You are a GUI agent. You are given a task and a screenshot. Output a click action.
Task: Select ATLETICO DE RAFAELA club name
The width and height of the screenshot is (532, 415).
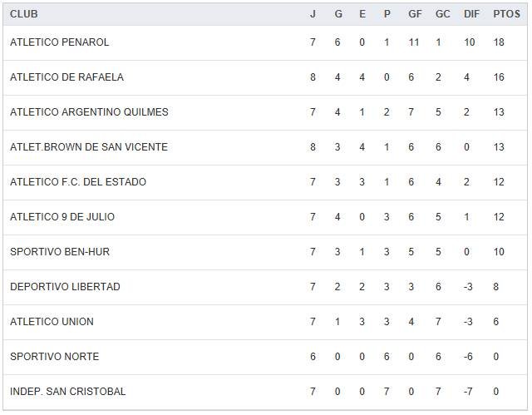66,77
